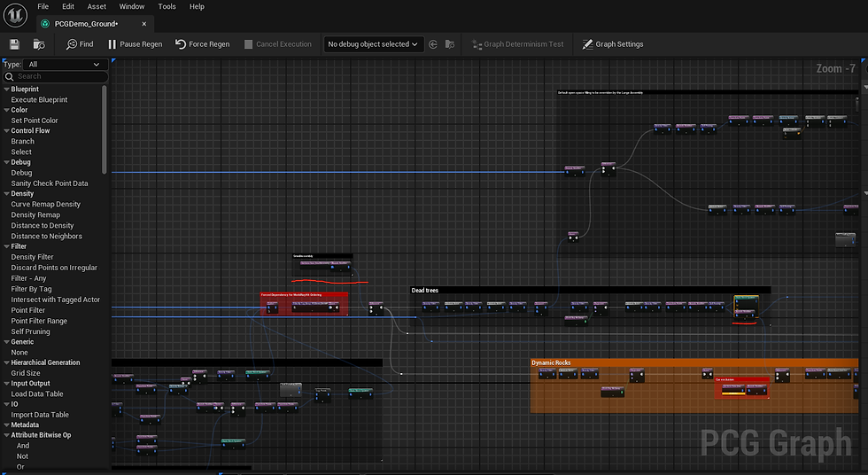Open the Find search tool
The height and width of the screenshot is (475, 868).
pyautogui.click(x=80, y=44)
